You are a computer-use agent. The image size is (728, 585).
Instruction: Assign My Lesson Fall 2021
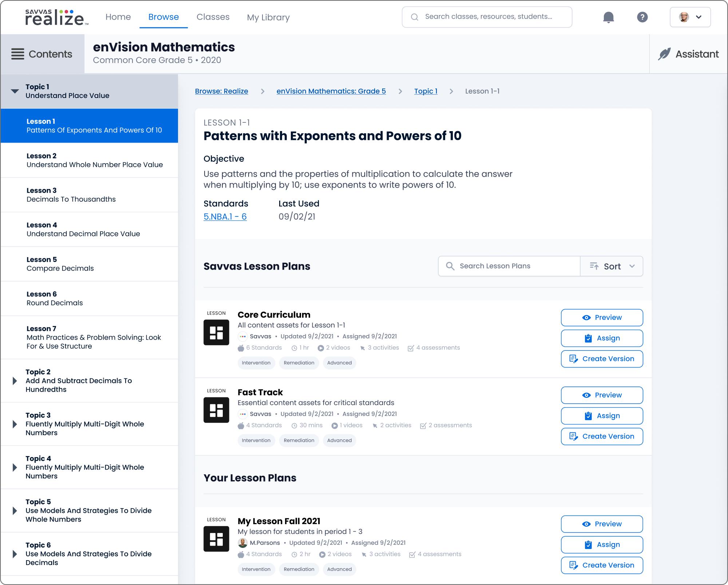(602, 545)
